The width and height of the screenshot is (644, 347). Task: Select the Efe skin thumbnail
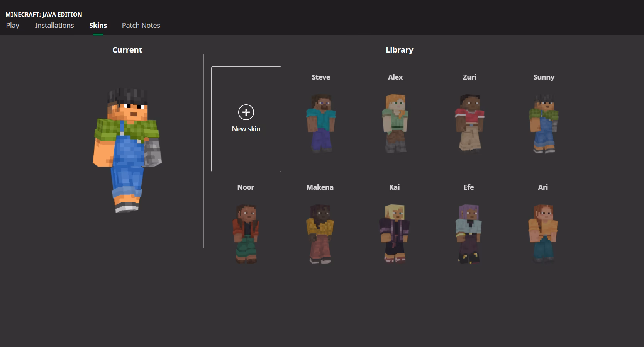469,234
